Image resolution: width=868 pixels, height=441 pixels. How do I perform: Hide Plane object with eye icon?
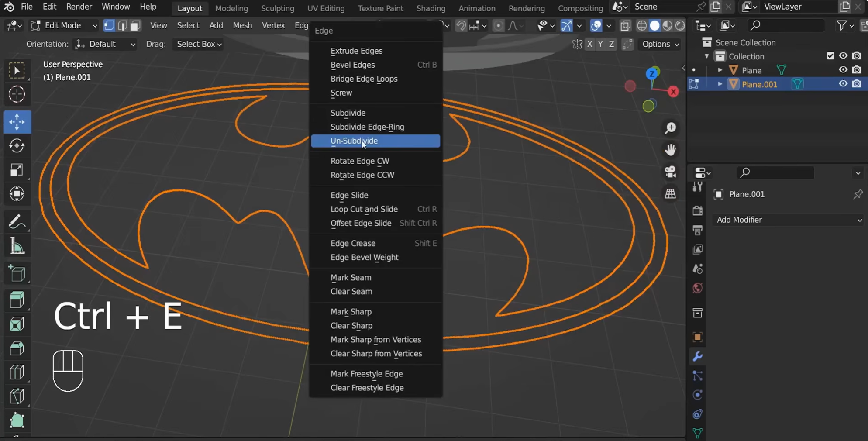[x=843, y=70]
